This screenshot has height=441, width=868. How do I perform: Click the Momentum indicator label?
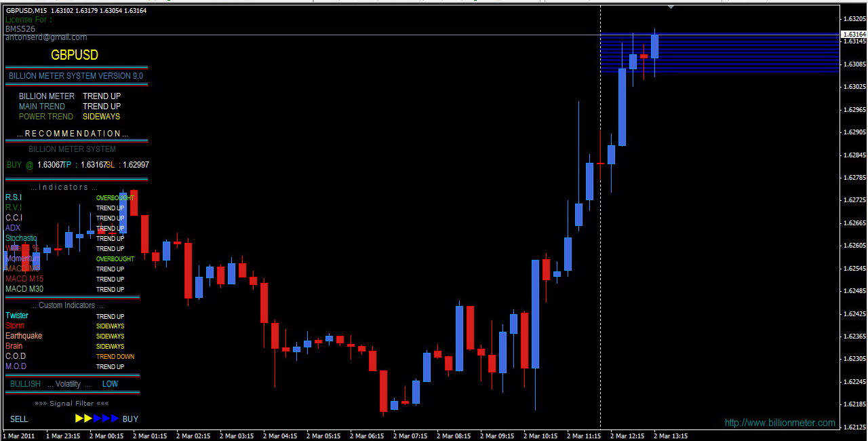23,258
